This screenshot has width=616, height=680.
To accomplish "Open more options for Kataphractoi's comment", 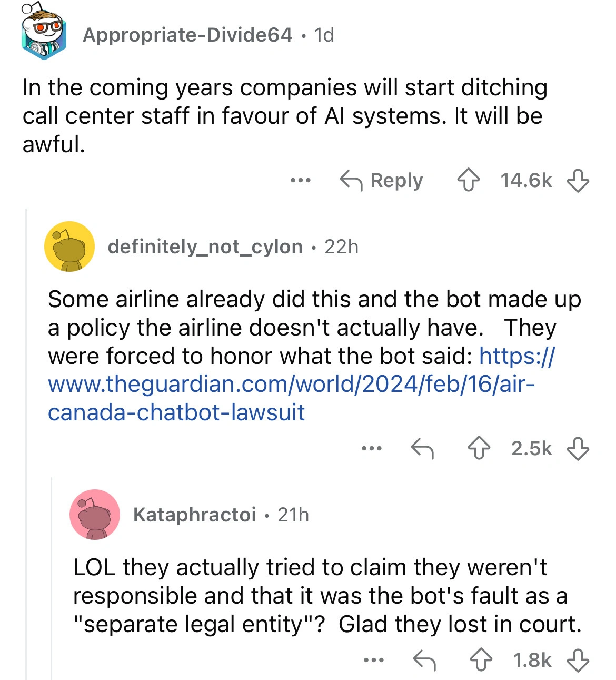I will click(x=373, y=660).
